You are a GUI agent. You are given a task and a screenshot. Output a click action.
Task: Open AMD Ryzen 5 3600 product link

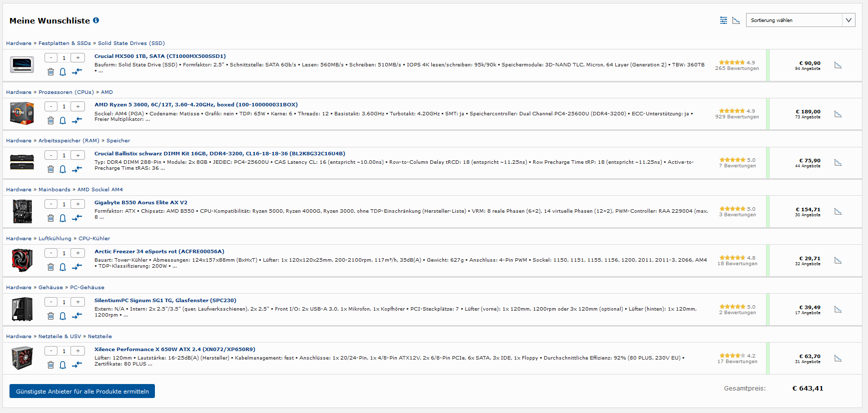click(196, 105)
